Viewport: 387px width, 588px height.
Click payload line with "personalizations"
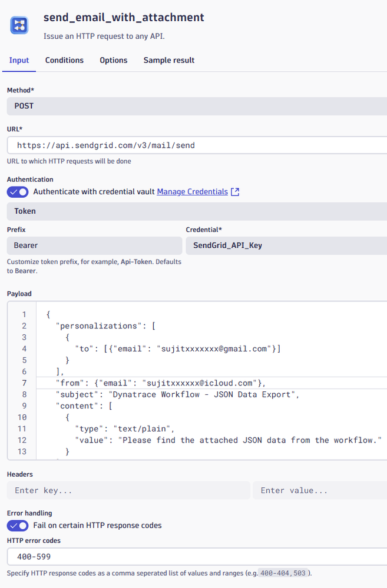(x=105, y=326)
